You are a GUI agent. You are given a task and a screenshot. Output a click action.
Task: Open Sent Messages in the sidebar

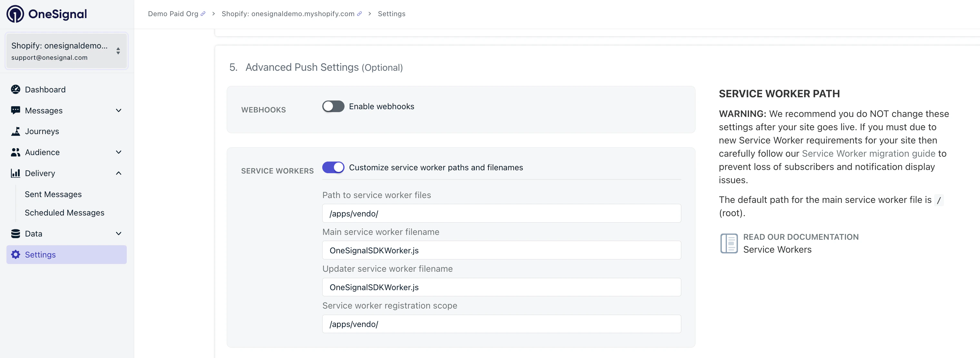pyautogui.click(x=53, y=194)
